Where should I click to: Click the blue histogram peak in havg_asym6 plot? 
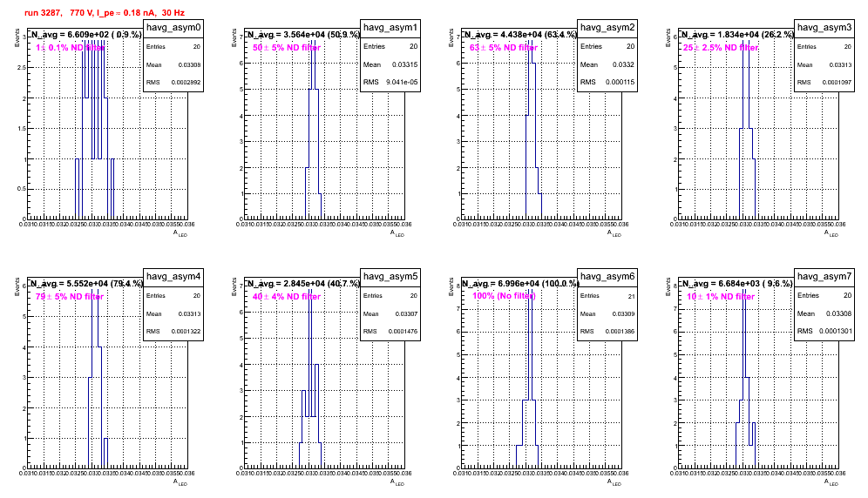coord(531,343)
